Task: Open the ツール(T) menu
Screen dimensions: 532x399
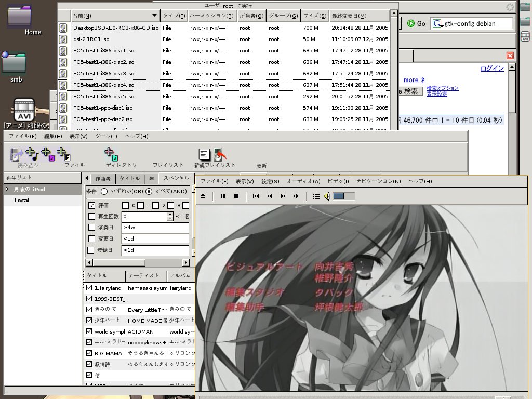Action: [x=106, y=136]
